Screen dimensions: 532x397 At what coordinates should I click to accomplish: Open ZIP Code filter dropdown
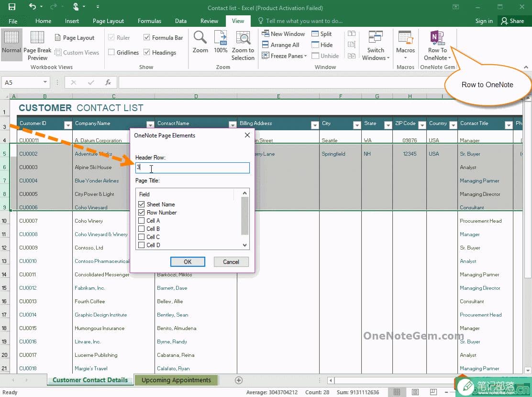[422, 125]
